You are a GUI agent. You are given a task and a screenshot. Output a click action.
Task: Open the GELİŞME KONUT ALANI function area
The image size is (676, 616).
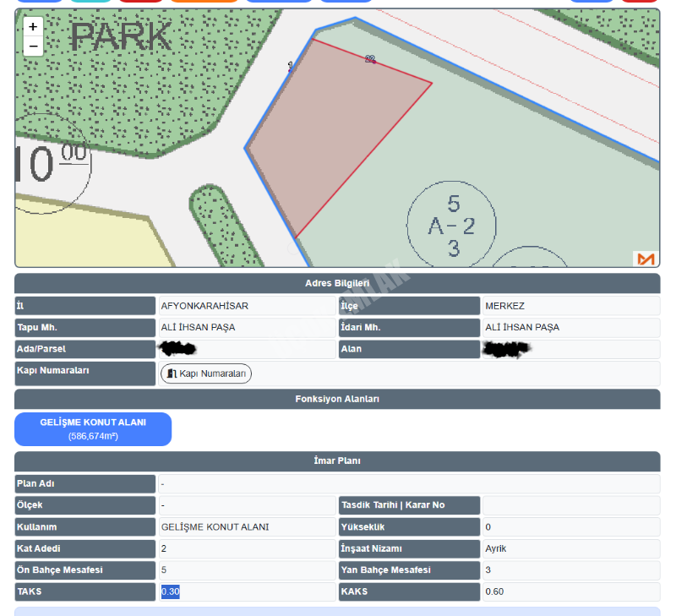[93, 428]
